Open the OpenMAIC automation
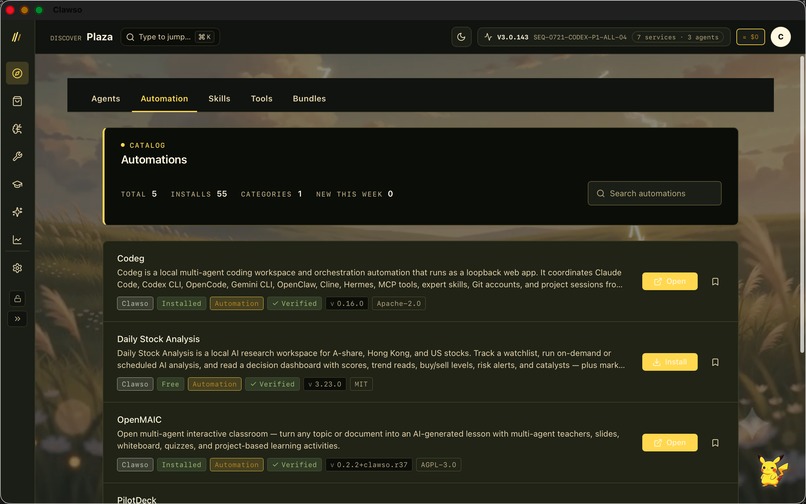 click(670, 443)
